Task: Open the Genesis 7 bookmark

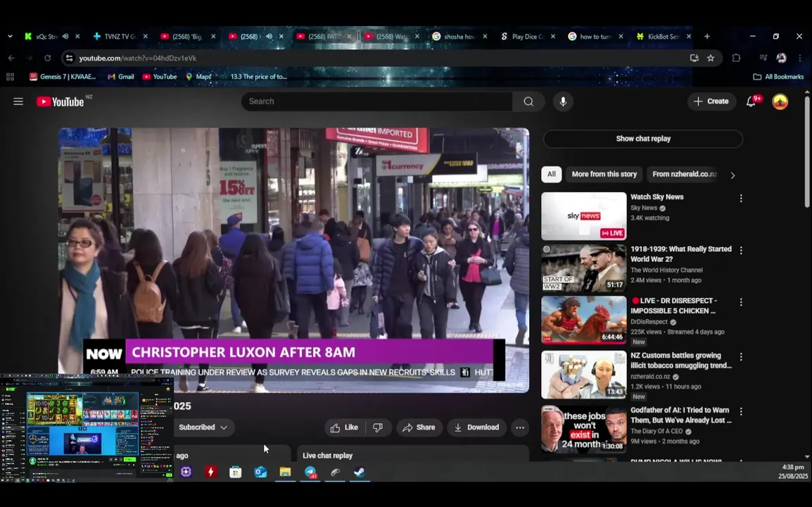Action: [x=63, y=77]
